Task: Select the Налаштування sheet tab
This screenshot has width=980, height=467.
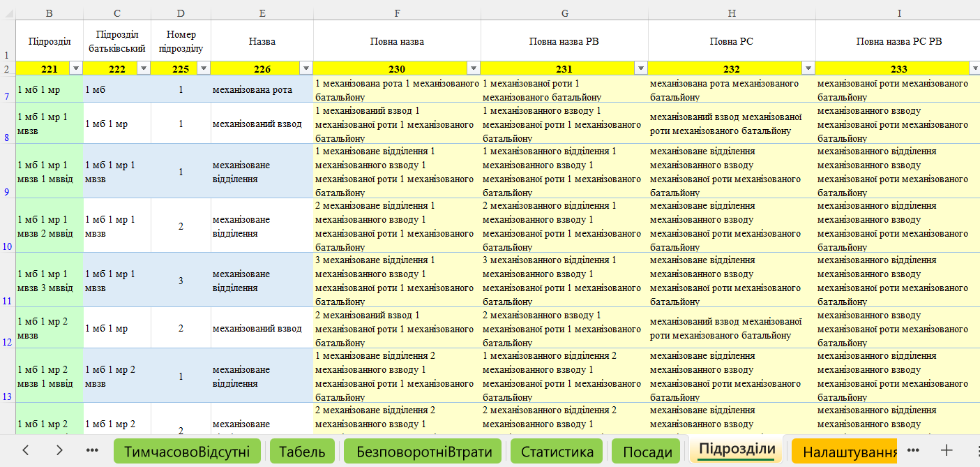Action: click(x=849, y=452)
